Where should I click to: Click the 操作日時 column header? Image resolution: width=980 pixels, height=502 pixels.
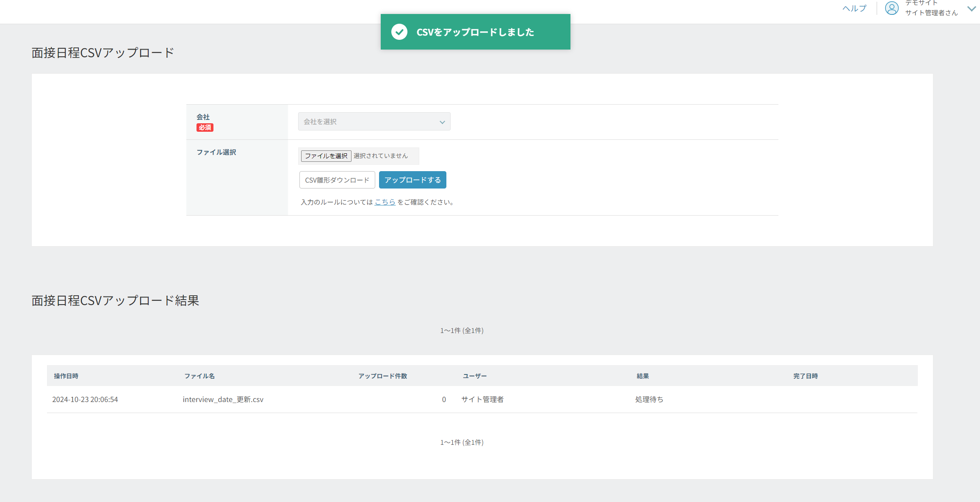tap(66, 376)
